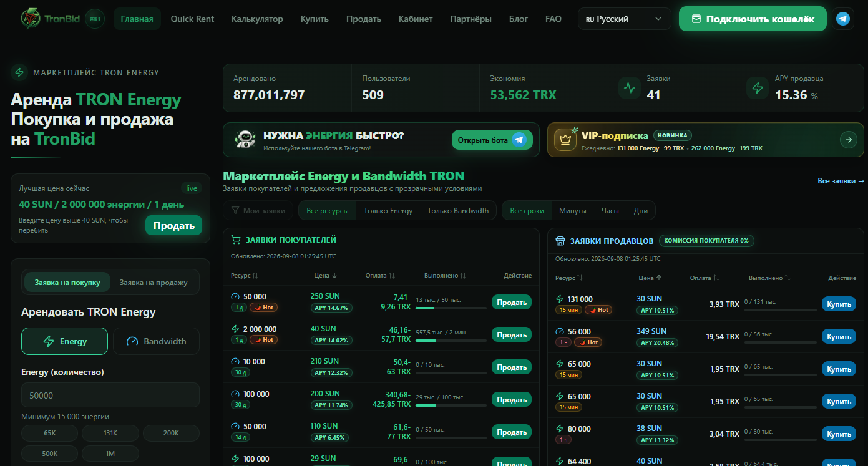Go to Кабинет page
This screenshot has width=868, height=466.
point(416,19)
